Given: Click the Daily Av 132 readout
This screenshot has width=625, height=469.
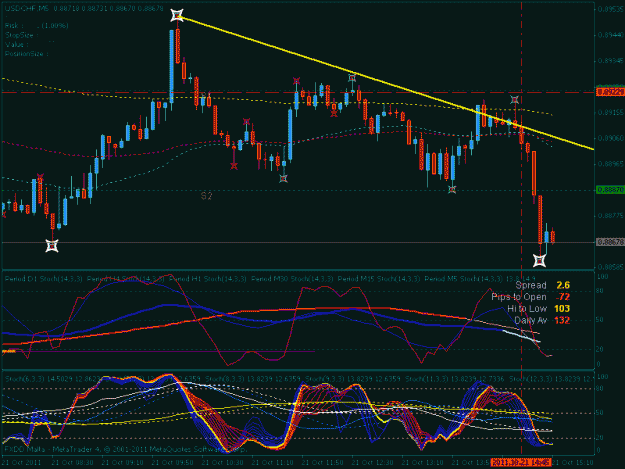Looking at the screenshot, I should pos(542,320).
